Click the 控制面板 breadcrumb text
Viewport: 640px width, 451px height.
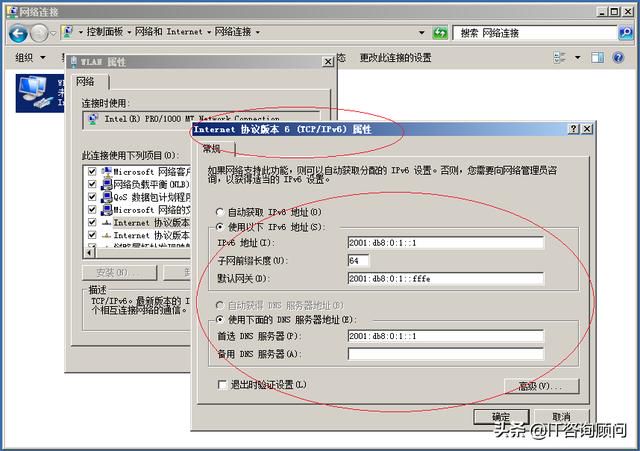tap(104, 32)
